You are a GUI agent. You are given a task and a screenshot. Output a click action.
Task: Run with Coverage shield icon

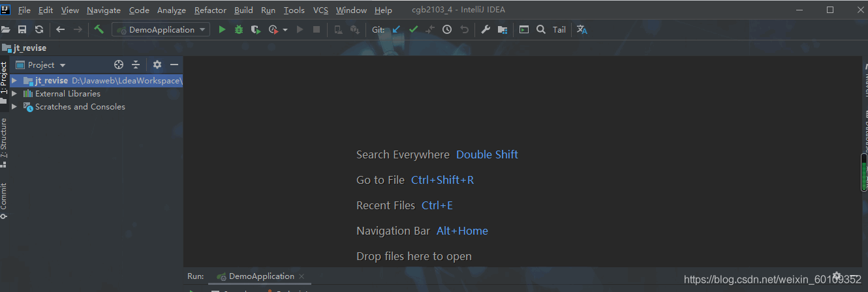256,29
